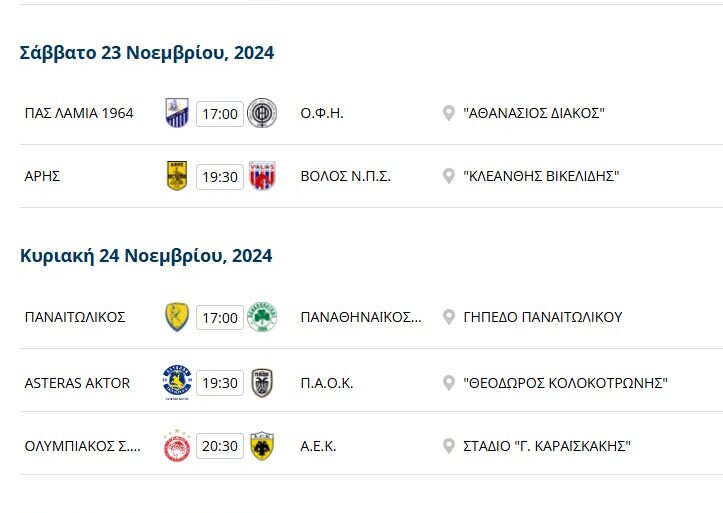The height and width of the screenshot is (513, 723).
Task: Open the 19:30 ΑΡΗΣ match time
Action: click(x=220, y=177)
